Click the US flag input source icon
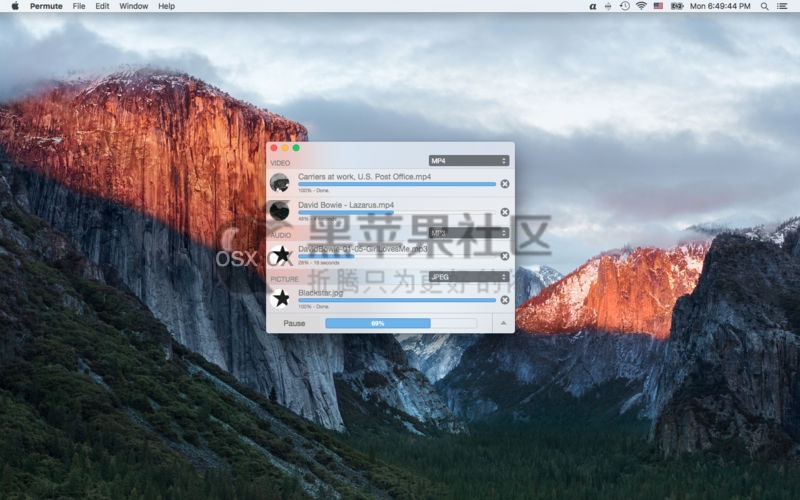This screenshot has width=800, height=500. (x=658, y=6)
